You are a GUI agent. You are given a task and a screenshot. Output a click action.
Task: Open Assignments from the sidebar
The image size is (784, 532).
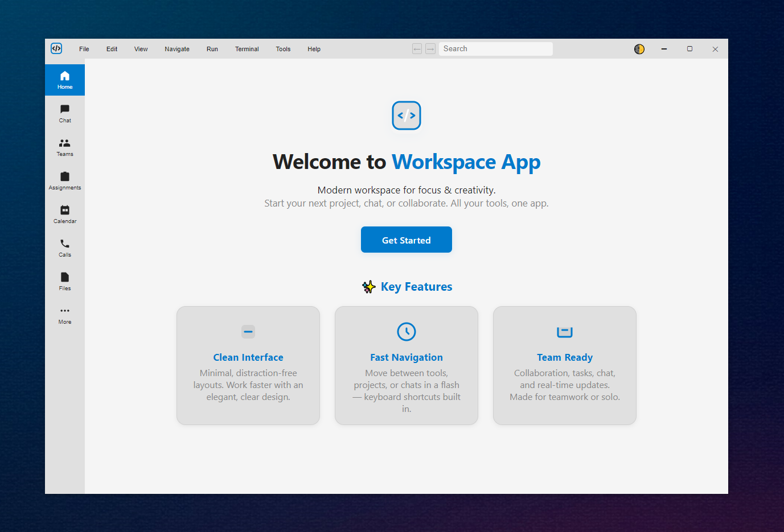click(64, 180)
